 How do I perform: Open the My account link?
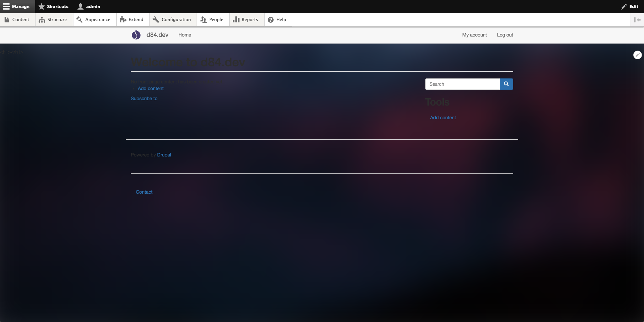pyautogui.click(x=474, y=35)
